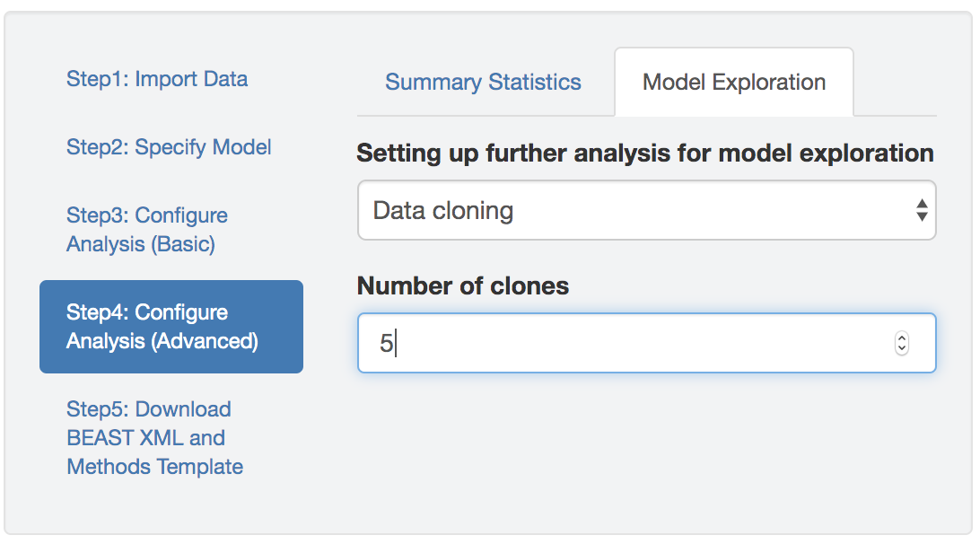Open Step3: Configure Analysis (Basic)

point(147,230)
